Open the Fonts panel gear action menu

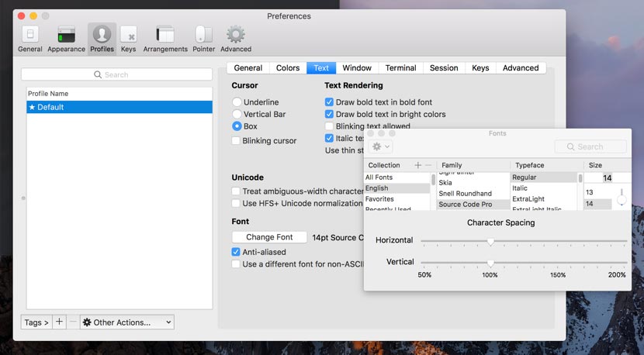[x=381, y=146]
